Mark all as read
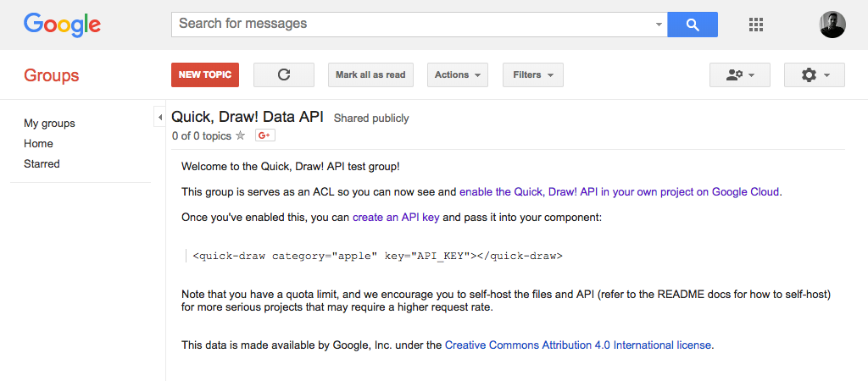This screenshot has height=381, width=868. click(370, 75)
